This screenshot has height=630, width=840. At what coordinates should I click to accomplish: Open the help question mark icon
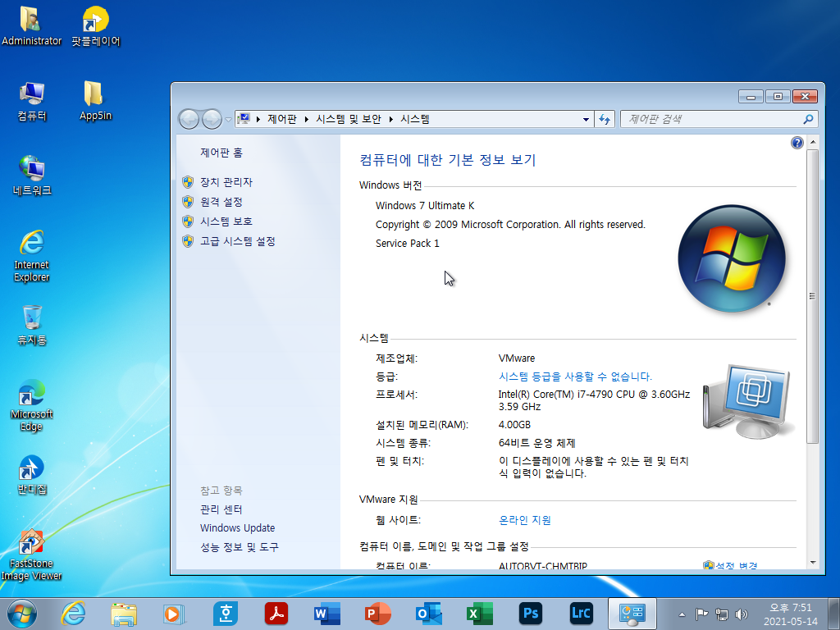point(797,143)
